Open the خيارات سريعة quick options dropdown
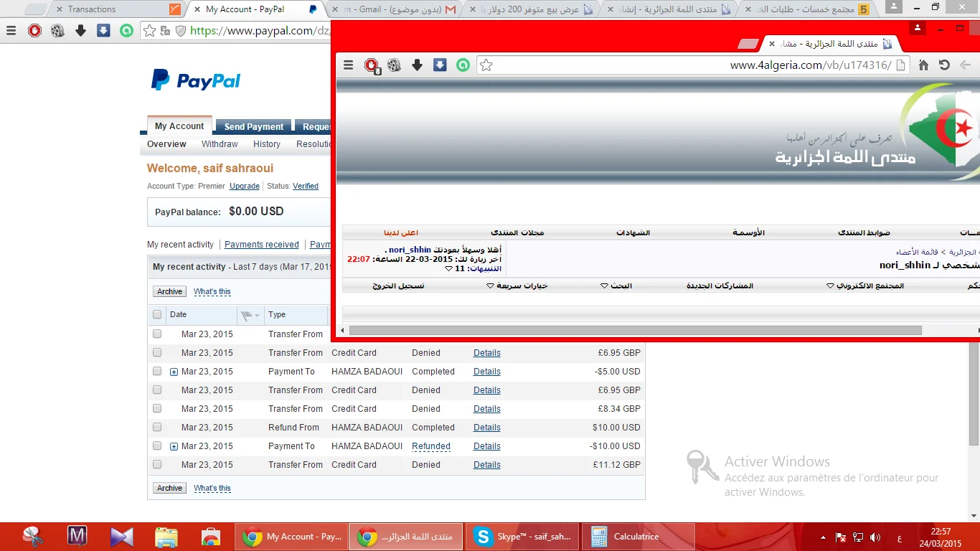 point(517,286)
